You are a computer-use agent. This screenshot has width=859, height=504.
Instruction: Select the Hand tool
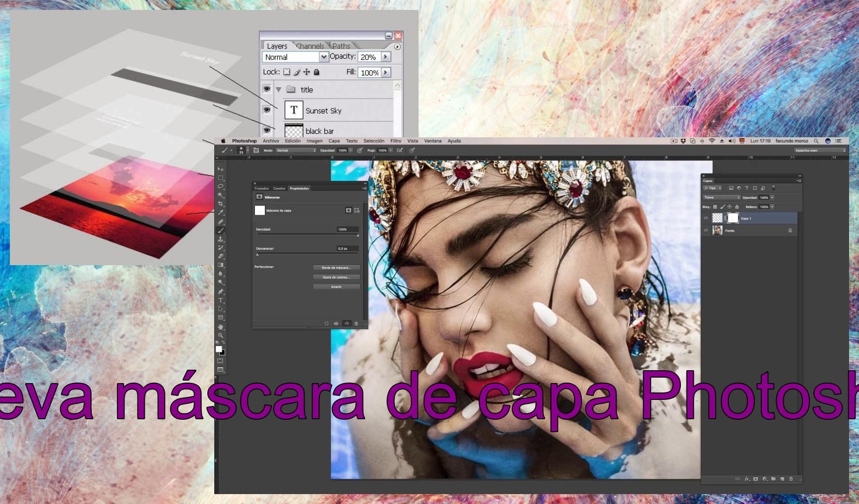[x=221, y=327]
